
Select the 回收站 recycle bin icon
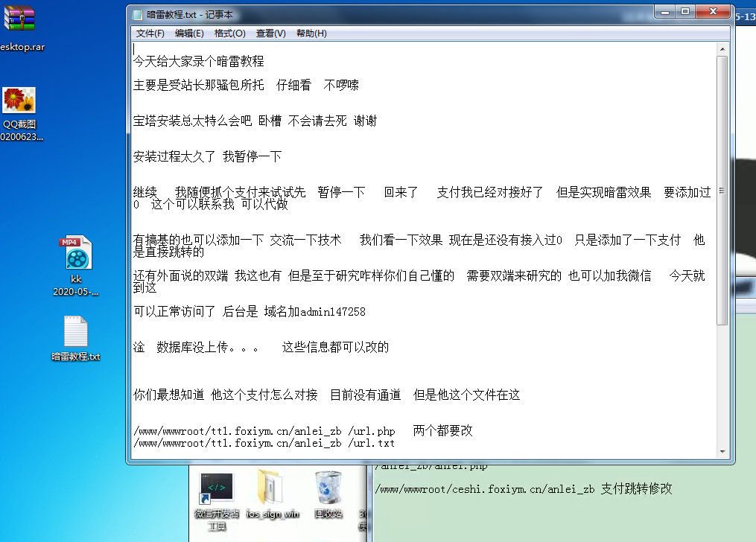tap(328, 494)
